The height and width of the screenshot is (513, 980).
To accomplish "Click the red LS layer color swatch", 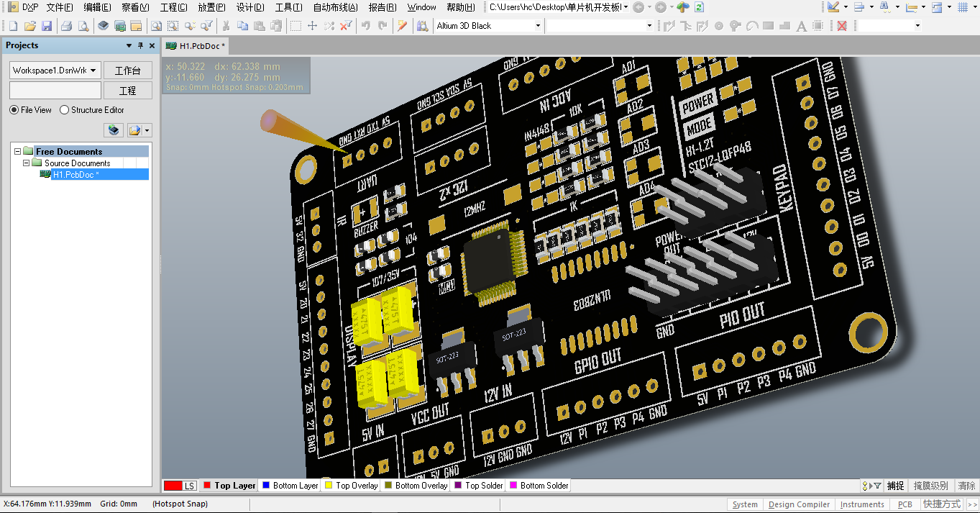I will [173, 486].
